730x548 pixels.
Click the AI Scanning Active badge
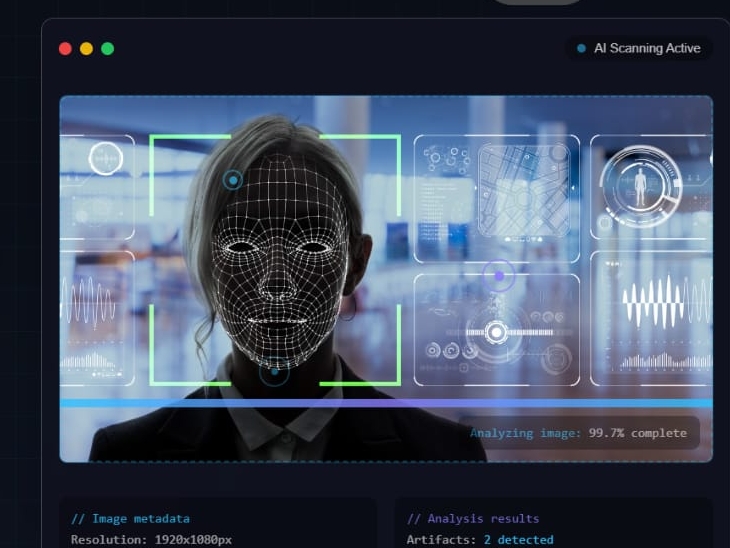click(639, 48)
